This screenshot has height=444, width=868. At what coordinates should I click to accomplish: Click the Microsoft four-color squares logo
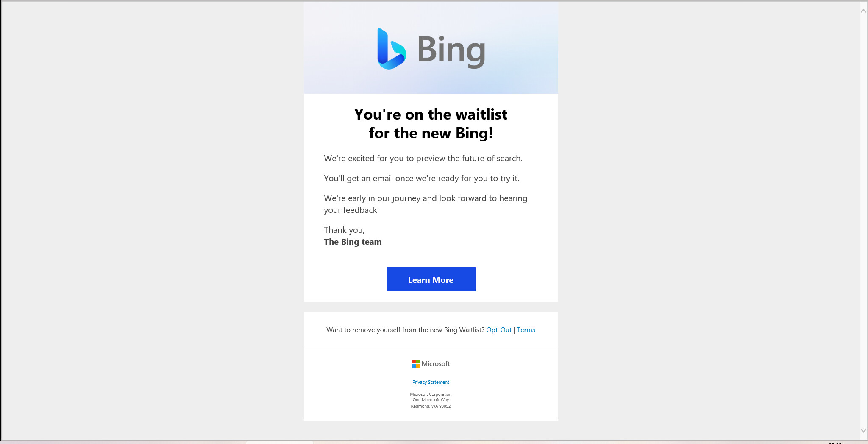[x=416, y=364]
